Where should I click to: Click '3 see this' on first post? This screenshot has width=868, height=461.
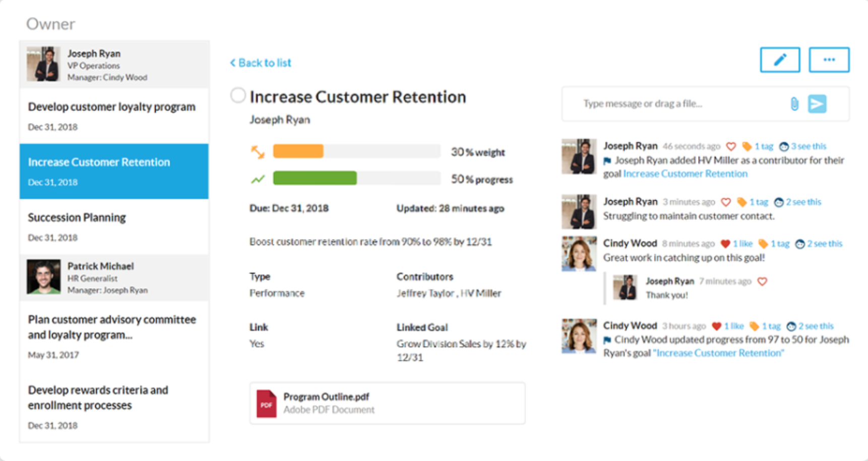pos(808,146)
